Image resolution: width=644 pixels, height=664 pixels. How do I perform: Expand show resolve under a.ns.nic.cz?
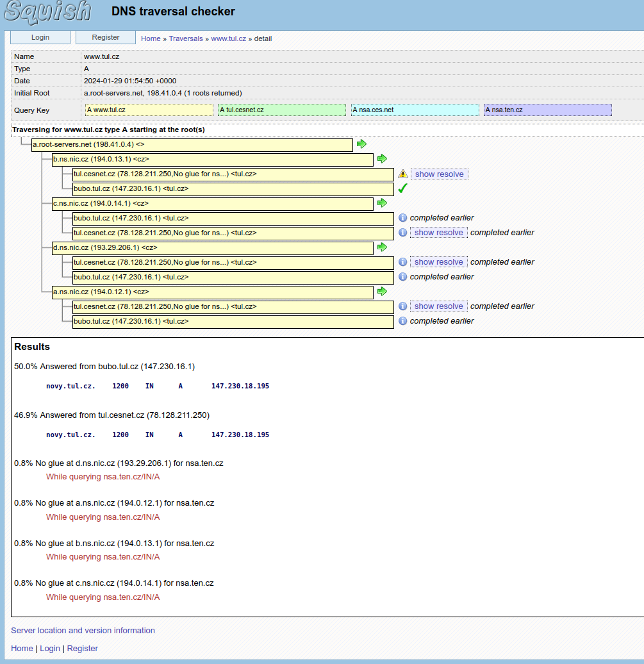(438, 306)
